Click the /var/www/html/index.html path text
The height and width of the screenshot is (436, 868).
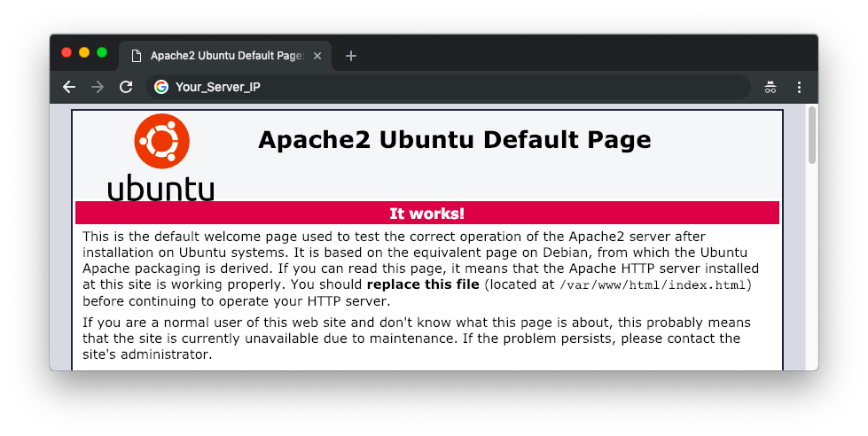(x=653, y=285)
